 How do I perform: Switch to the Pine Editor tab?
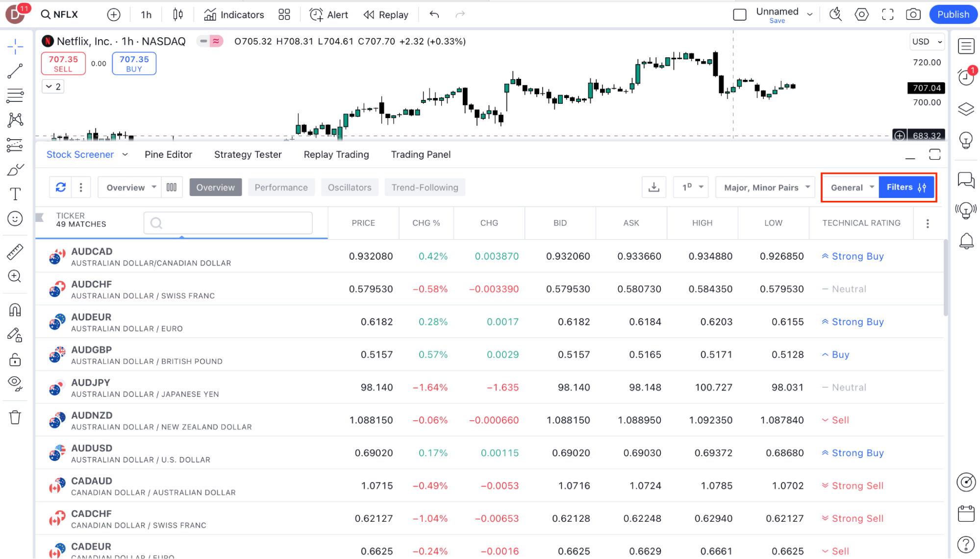tap(168, 154)
